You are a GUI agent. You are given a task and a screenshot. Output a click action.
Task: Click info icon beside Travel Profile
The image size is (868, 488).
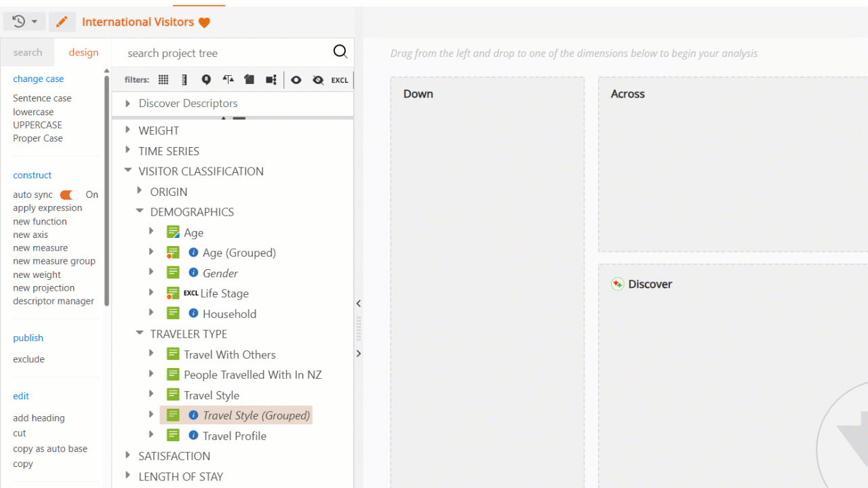(193, 435)
